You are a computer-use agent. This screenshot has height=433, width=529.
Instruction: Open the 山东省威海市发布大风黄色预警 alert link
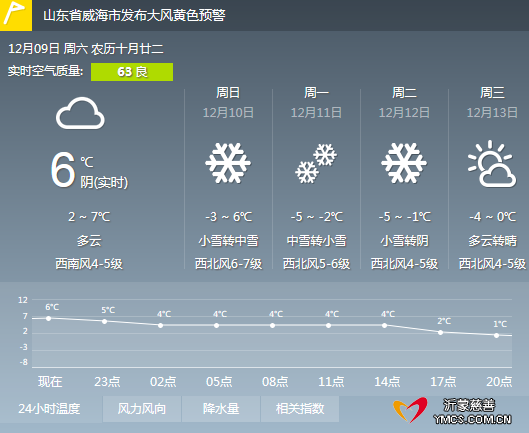[x=134, y=16]
